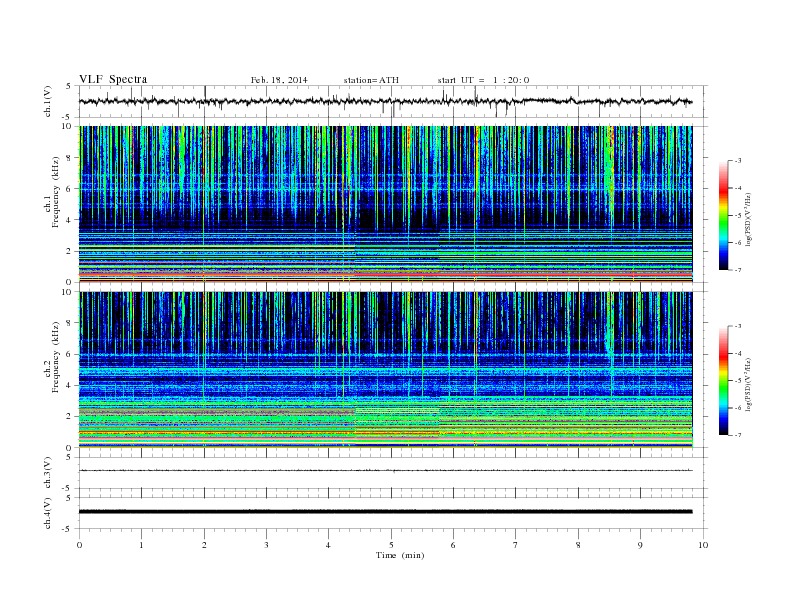Click the 'start UT = 1:20:0' text
The width and height of the screenshot is (792, 612).
click(483, 80)
